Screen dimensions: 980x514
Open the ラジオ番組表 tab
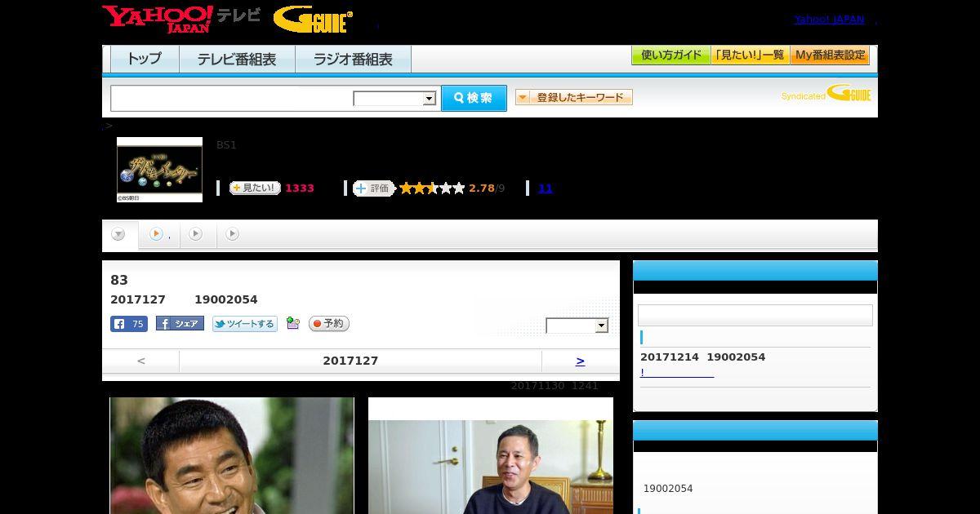(x=353, y=60)
